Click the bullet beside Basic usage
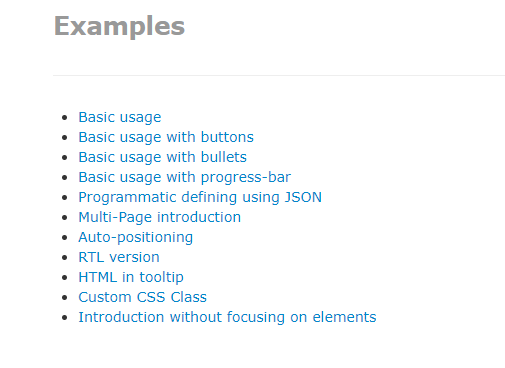 (x=65, y=118)
